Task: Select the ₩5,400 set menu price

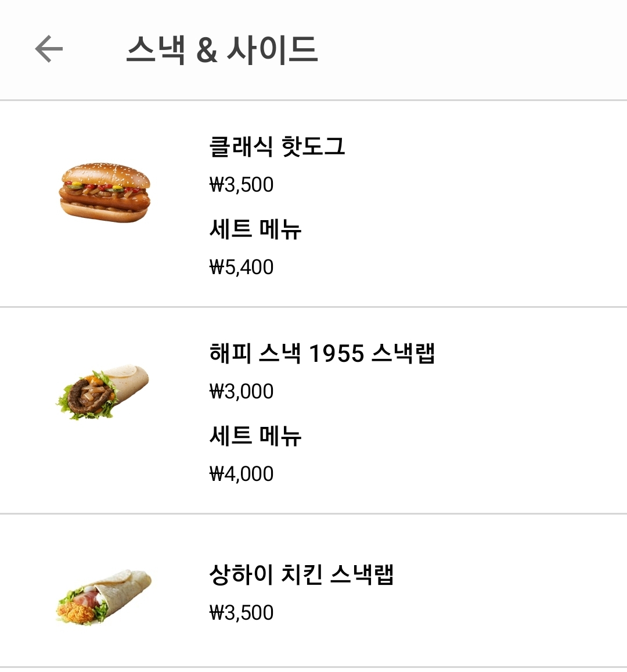Action: (241, 267)
